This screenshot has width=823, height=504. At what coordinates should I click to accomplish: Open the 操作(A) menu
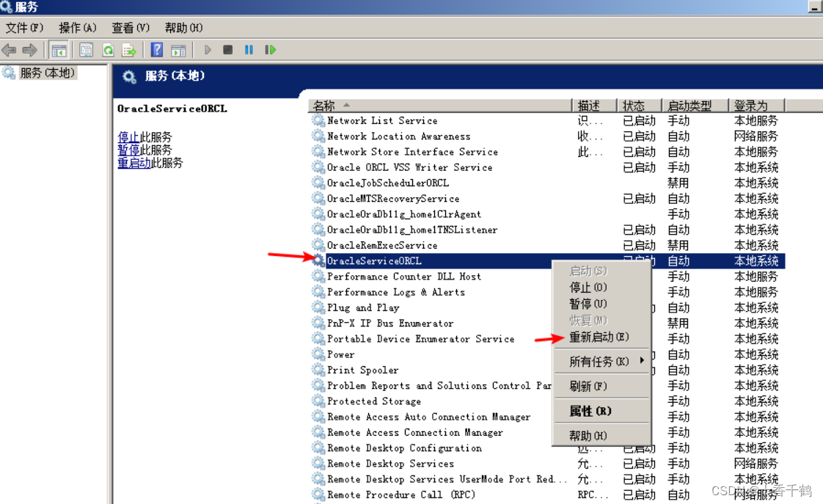pyautogui.click(x=76, y=28)
